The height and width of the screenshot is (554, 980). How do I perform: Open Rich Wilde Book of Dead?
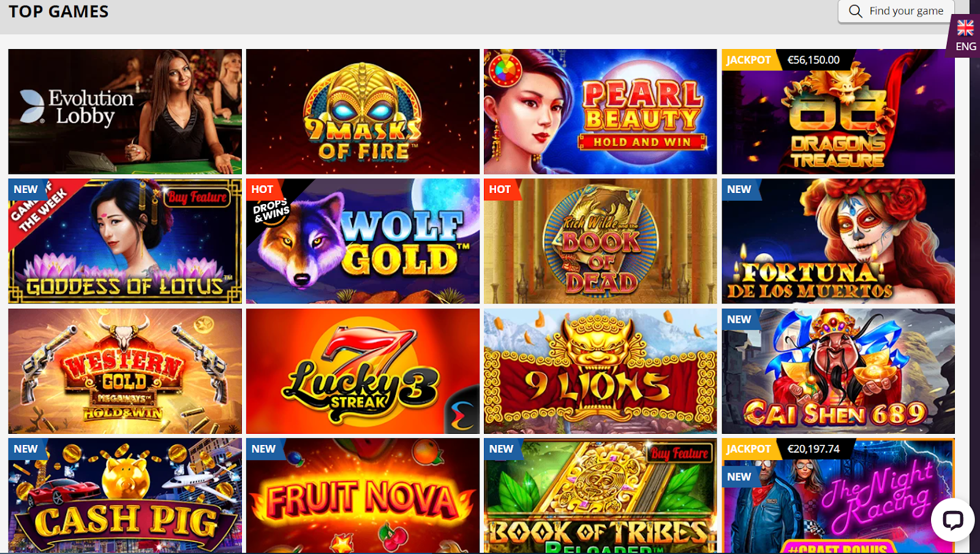(x=600, y=241)
